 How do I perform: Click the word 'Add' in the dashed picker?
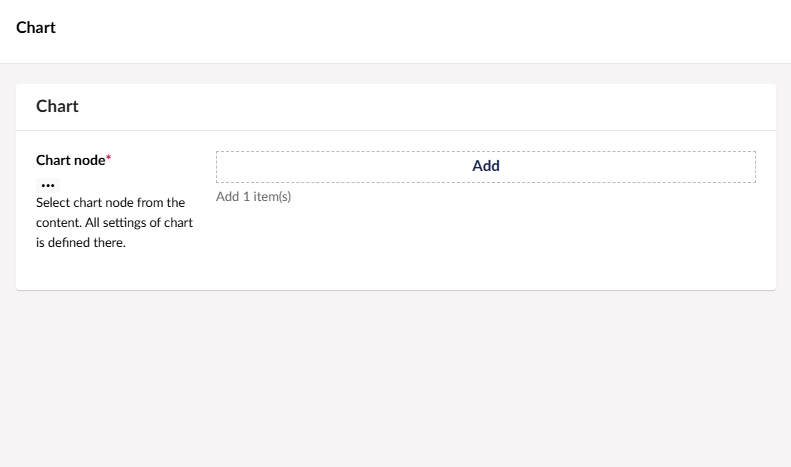486,166
